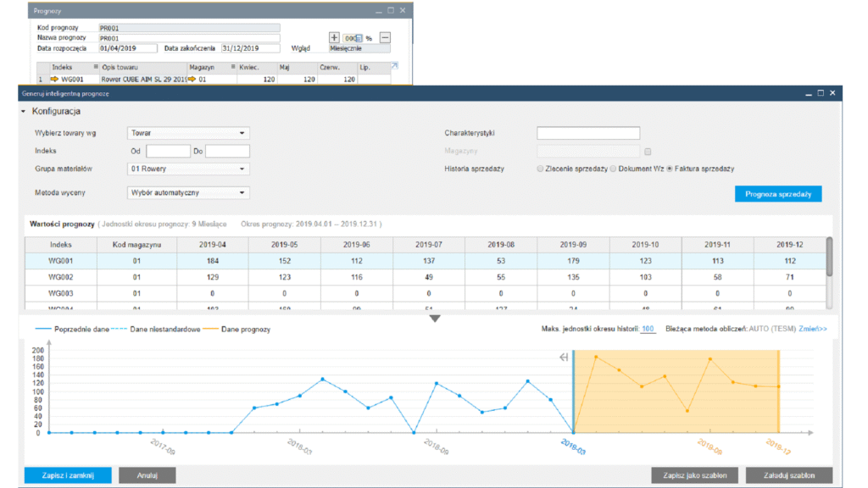Screen dimensions: 868x488
Task: Click the 2019-12 column header
Action: click(789, 245)
